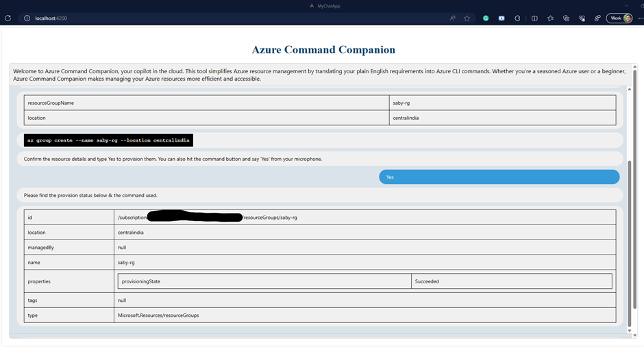Open the browser Settings and more menu
Image resolution: width=644 pixels, height=347 pixels.
point(641,18)
